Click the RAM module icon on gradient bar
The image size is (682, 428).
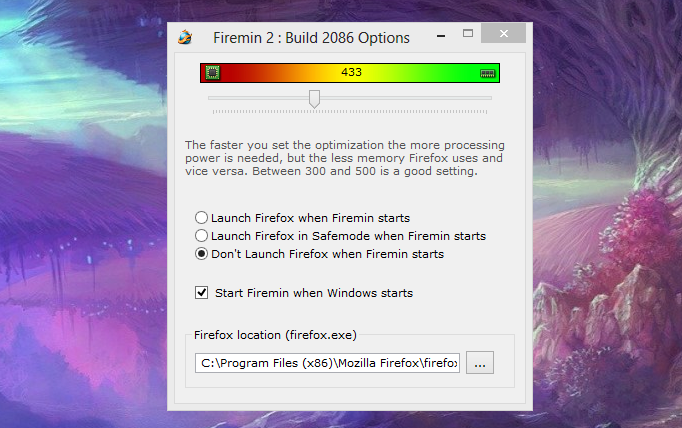pos(488,73)
